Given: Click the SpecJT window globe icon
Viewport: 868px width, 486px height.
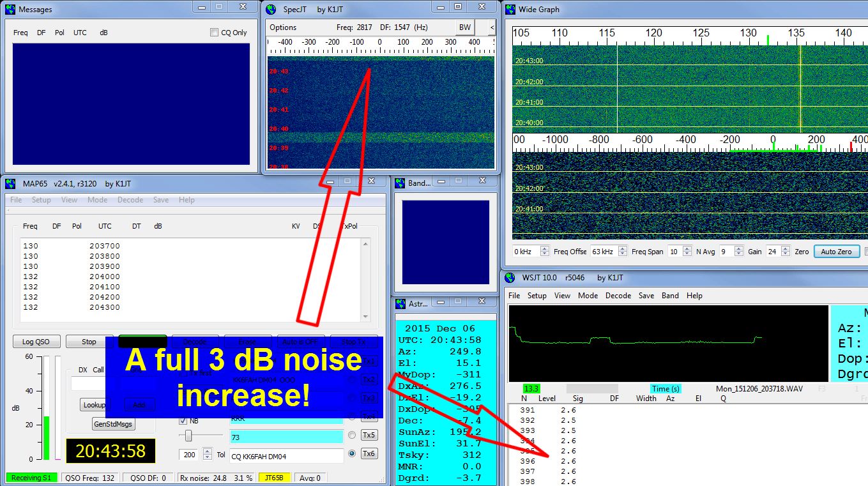Looking at the screenshot, I should [x=271, y=10].
